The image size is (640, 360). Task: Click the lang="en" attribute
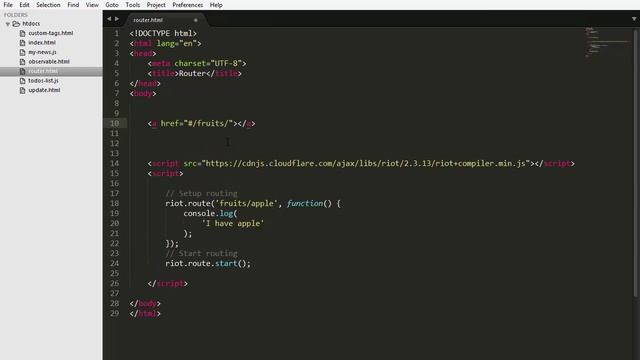176,43
